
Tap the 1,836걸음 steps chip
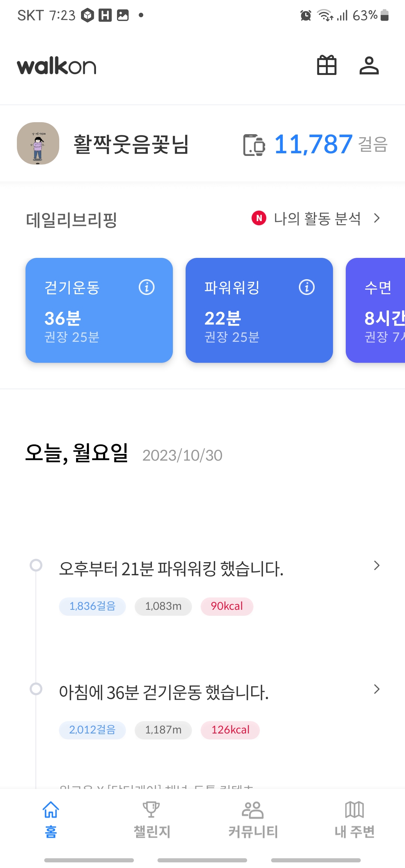click(x=92, y=606)
